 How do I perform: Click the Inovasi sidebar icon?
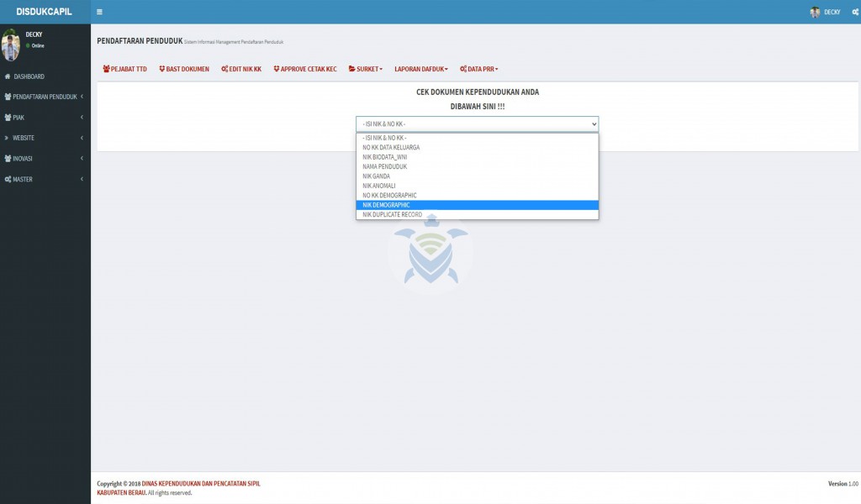click(8, 159)
